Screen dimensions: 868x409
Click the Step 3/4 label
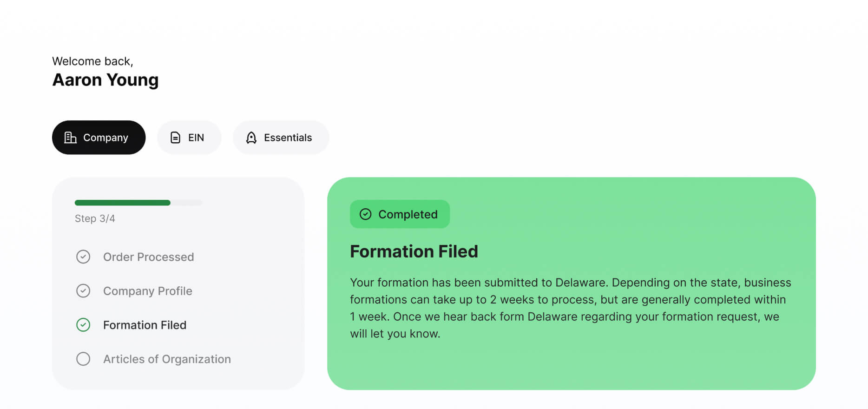point(95,218)
